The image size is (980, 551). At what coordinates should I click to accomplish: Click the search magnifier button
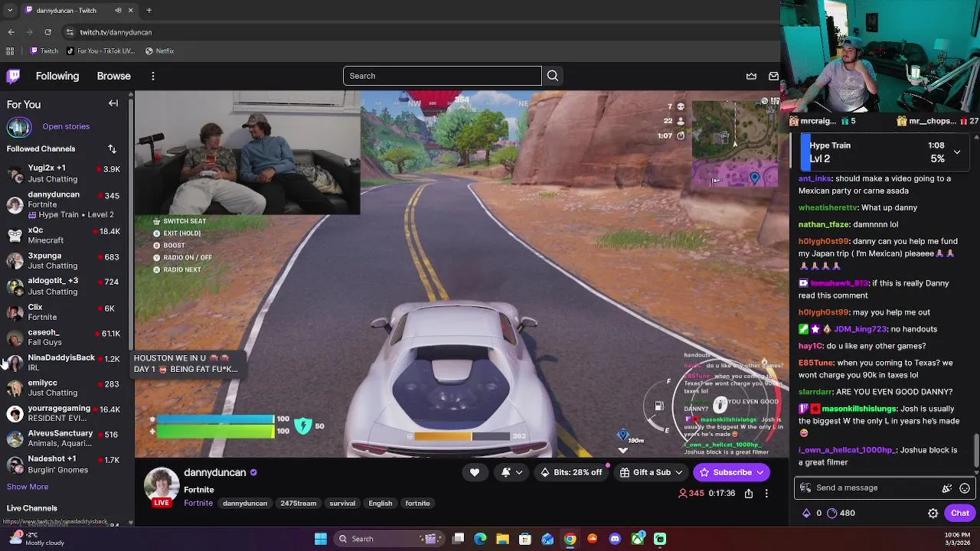tap(553, 76)
